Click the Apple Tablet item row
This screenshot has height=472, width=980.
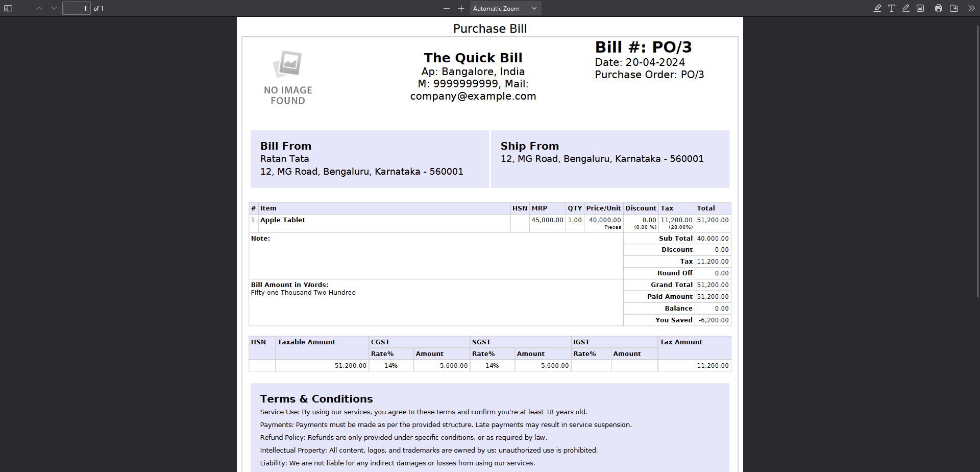(x=283, y=220)
